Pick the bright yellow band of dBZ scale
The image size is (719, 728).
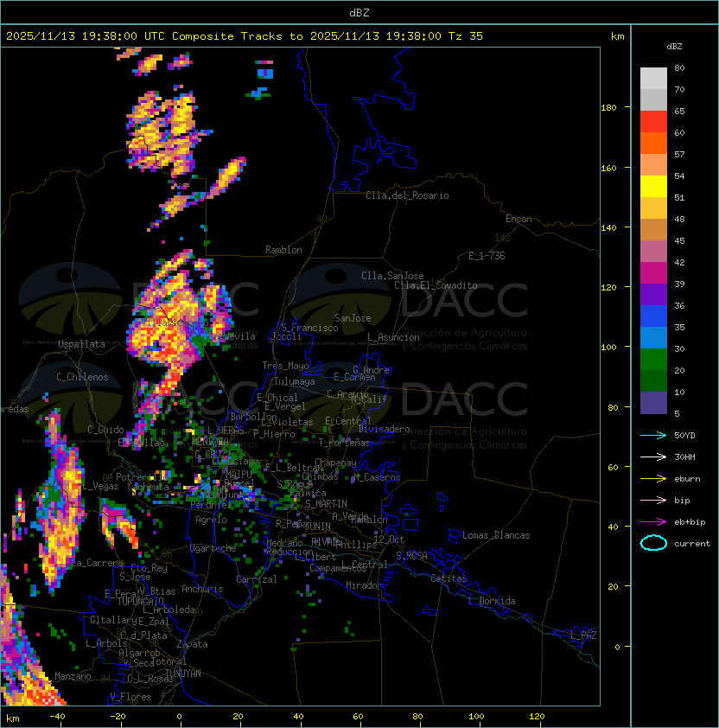(x=653, y=187)
